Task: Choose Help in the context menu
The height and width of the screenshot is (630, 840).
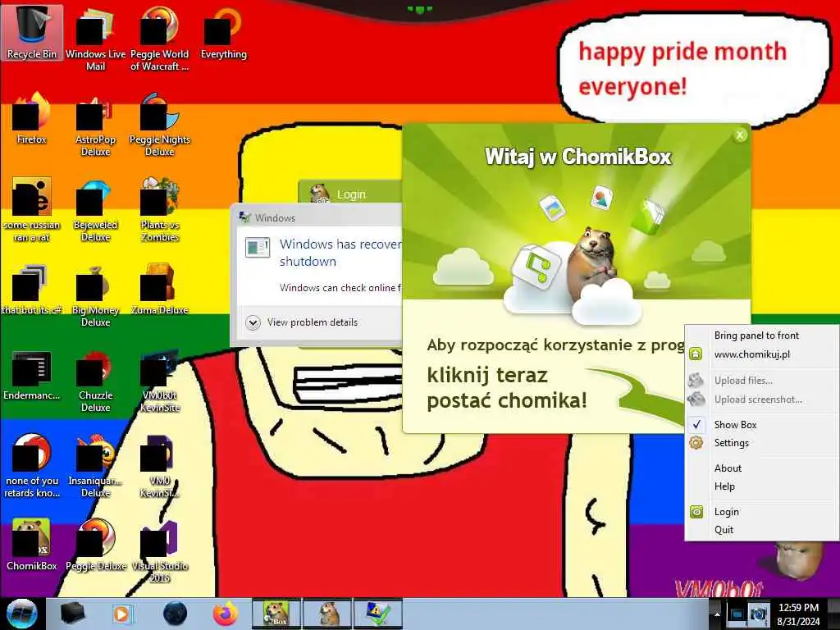Action: pyautogui.click(x=761, y=486)
